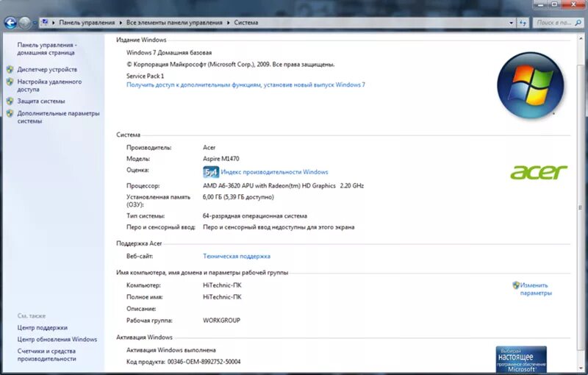588x375 pixels.
Task: Open Техническая поддержка website link
Action: click(237, 257)
